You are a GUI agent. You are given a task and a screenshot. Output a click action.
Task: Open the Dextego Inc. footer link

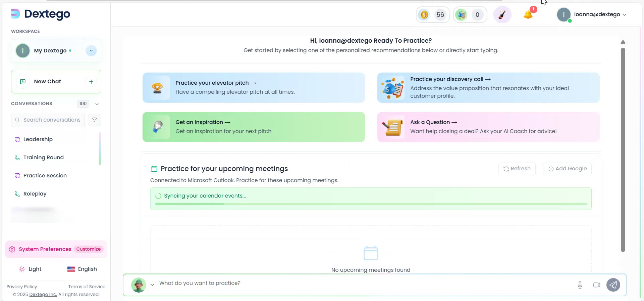click(43, 295)
